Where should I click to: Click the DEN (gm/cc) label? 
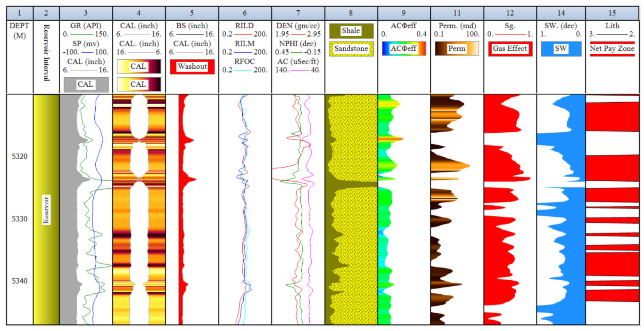(298, 26)
